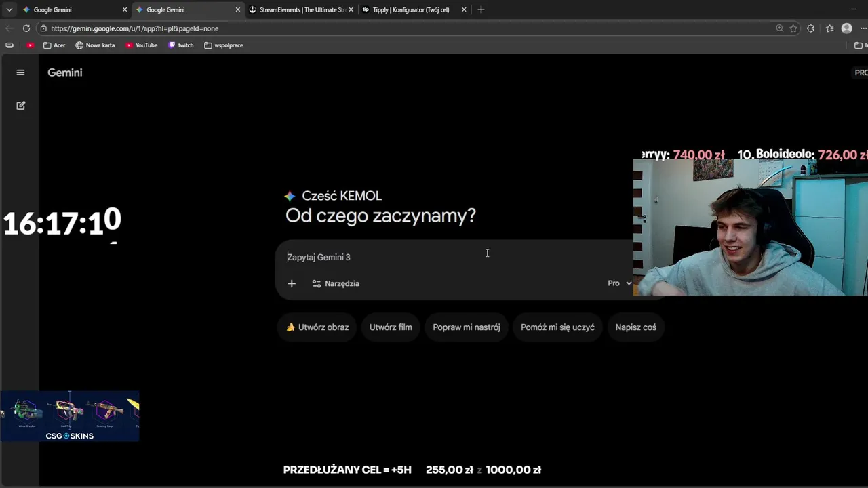Image resolution: width=868 pixels, height=488 pixels.
Task: Open the twitch bookmark
Action: click(x=180, y=45)
